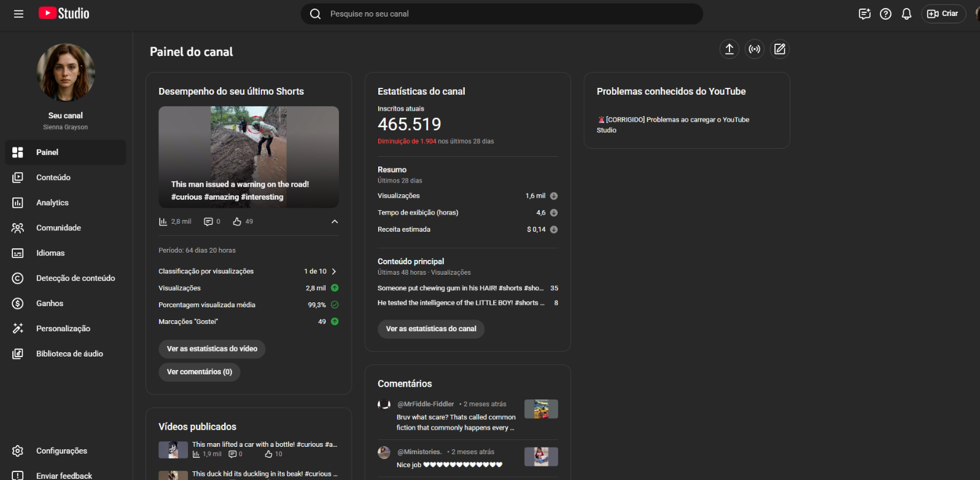Click the send feedback icon in top bar
Image resolution: width=980 pixels, height=480 pixels.
(x=865, y=14)
